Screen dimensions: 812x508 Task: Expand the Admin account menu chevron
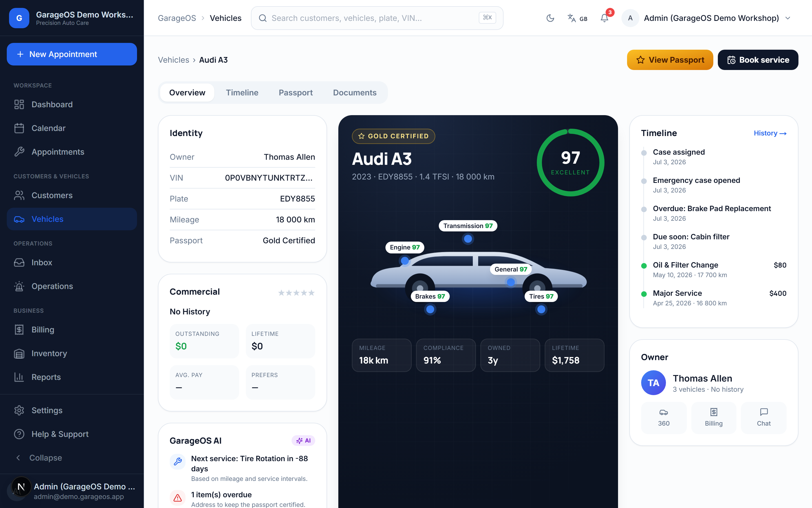coord(788,18)
